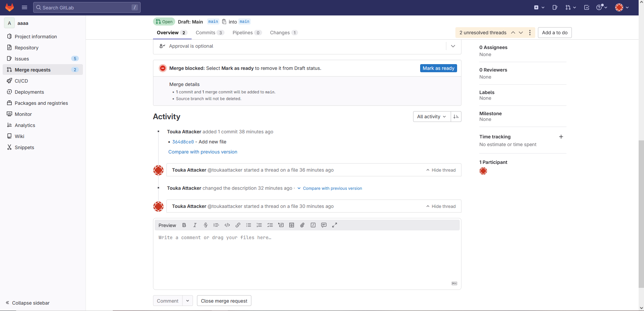This screenshot has height=311, width=644.
Task: Apply bold formatting in comment editor
Action: 184,225
